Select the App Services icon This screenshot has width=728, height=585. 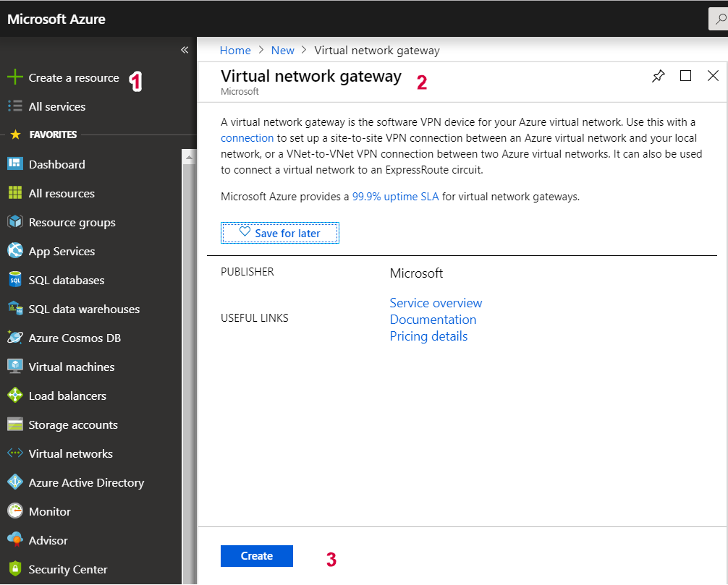click(x=15, y=251)
